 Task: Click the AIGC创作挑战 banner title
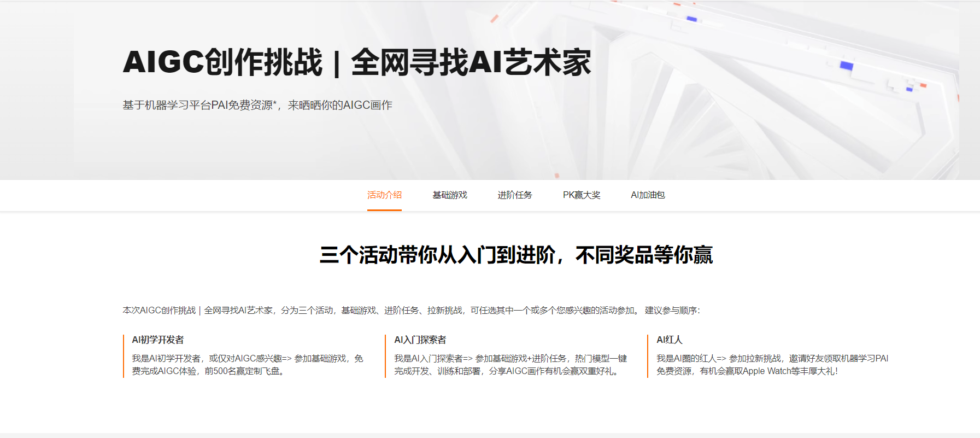(x=357, y=62)
